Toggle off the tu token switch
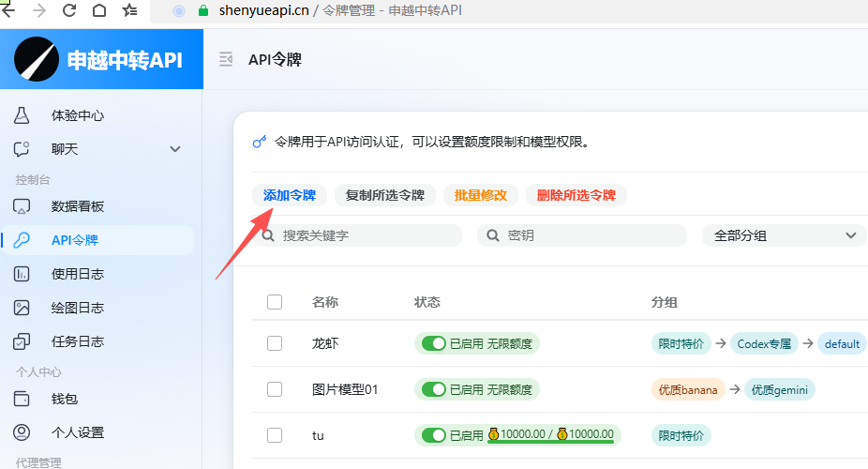 (x=433, y=435)
